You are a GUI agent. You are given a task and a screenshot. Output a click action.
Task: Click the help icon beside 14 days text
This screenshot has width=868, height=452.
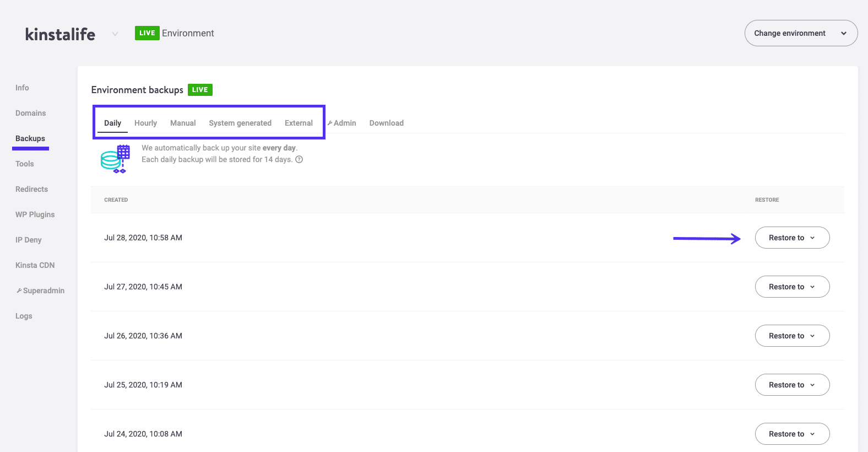tap(299, 160)
